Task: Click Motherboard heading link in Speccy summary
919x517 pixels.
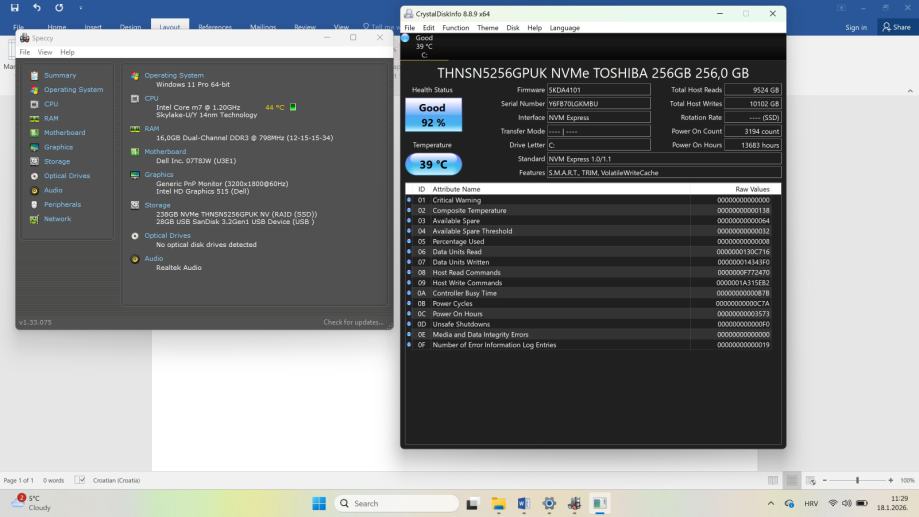Action: [165, 152]
